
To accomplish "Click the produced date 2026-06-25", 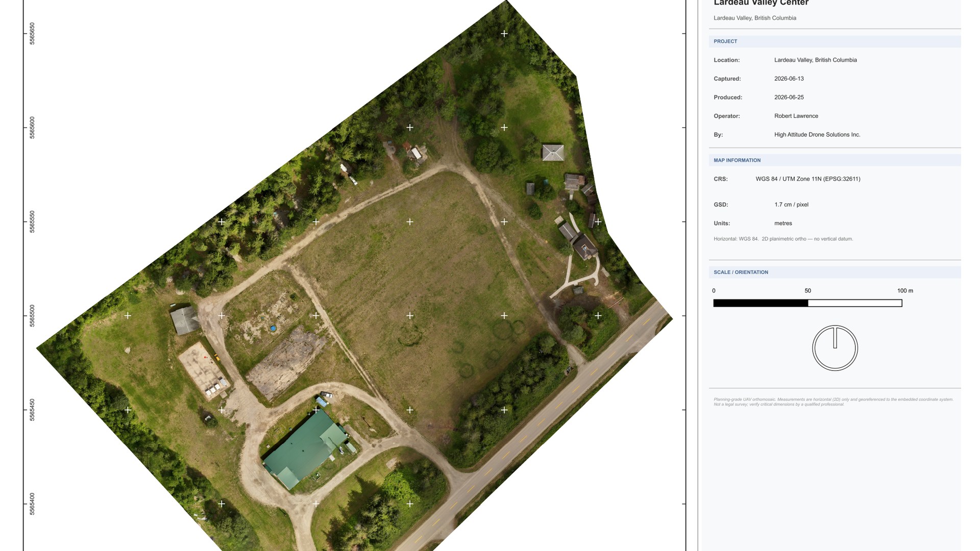I will (789, 97).
